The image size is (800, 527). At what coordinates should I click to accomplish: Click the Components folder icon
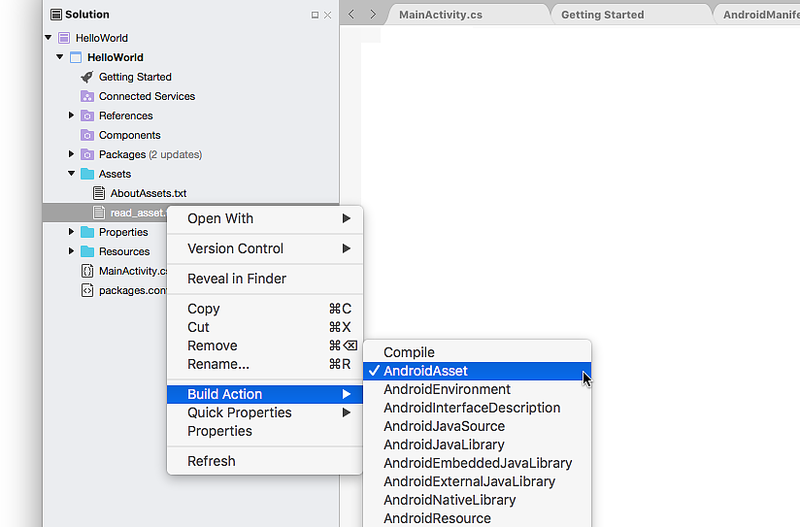(87, 135)
